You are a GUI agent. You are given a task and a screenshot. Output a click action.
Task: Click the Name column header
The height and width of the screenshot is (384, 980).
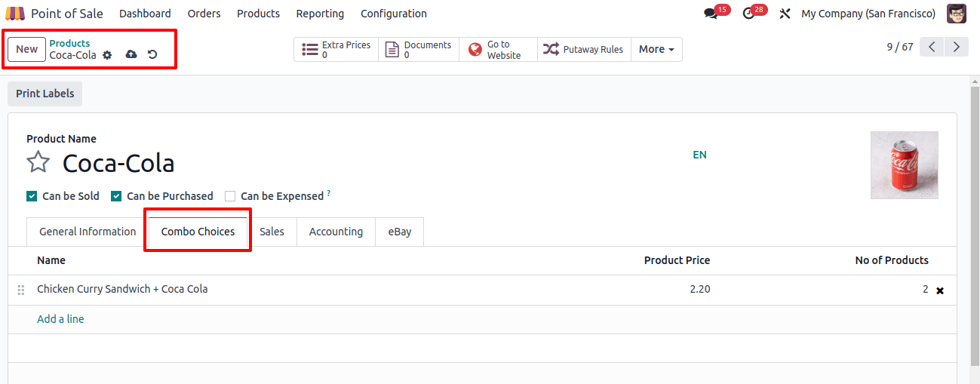(x=51, y=260)
